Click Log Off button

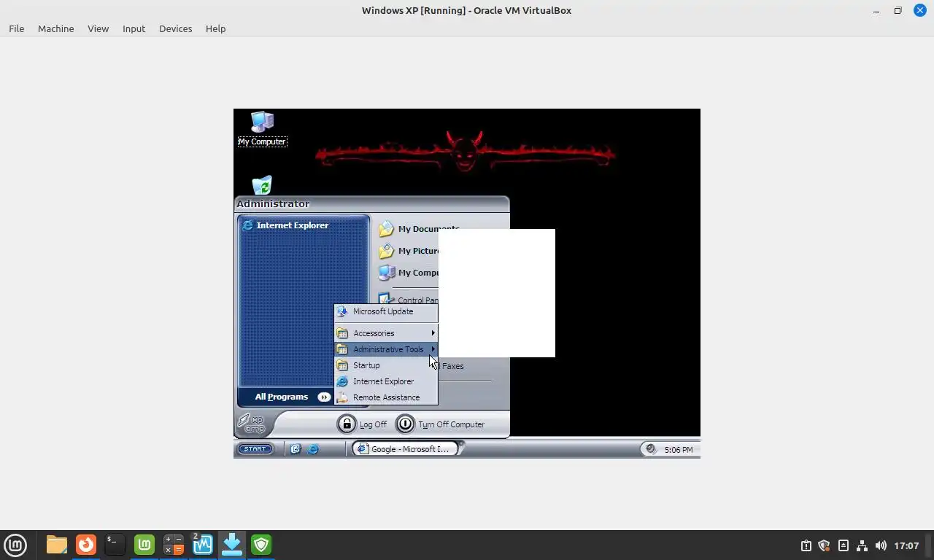click(363, 424)
